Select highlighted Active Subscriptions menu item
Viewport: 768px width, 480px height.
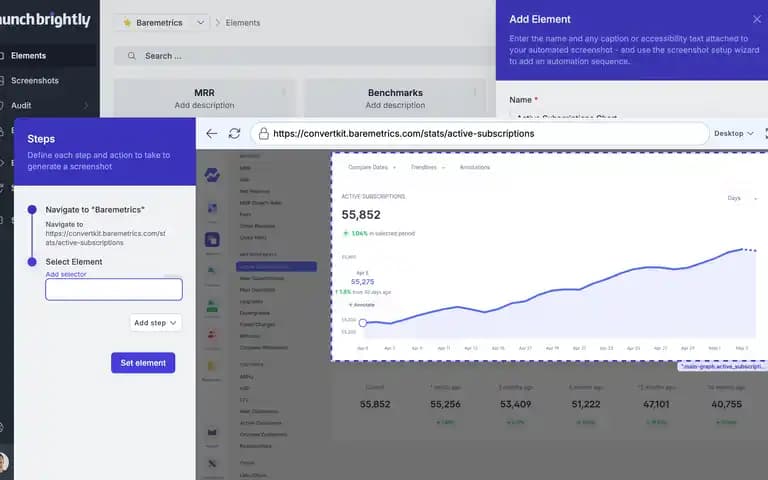click(x=276, y=267)
